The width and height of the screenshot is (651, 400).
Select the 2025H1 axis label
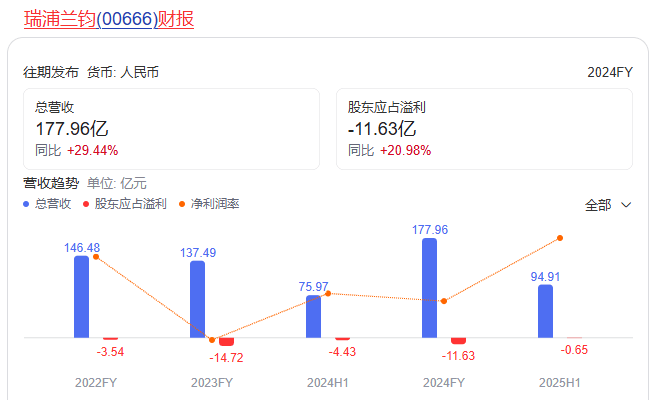click(x=560, y=382)
